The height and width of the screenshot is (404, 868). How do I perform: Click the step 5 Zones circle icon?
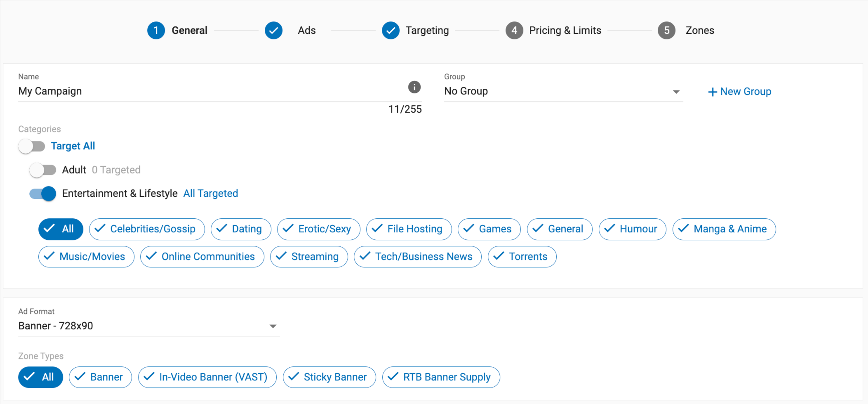click(x=666, y=31)
